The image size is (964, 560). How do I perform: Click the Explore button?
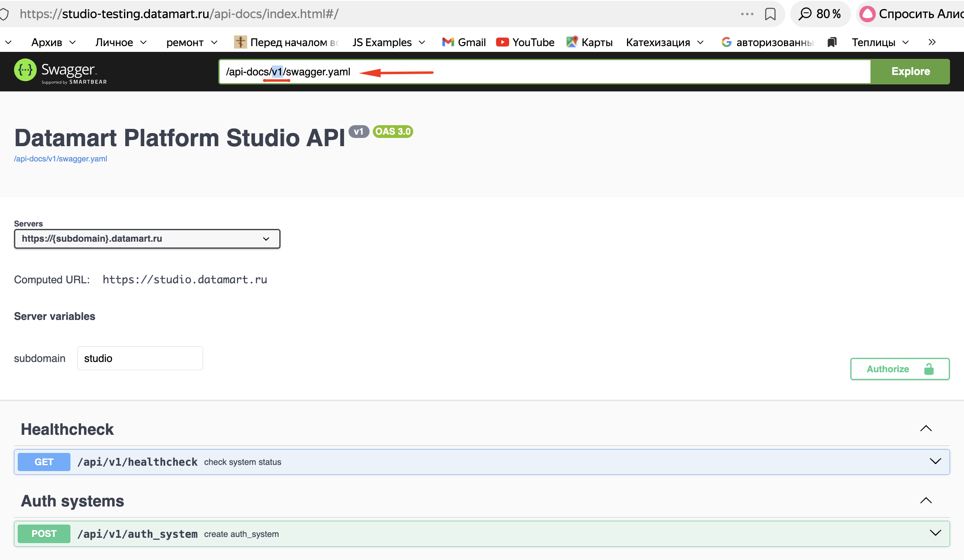click(x=910, y=72)
